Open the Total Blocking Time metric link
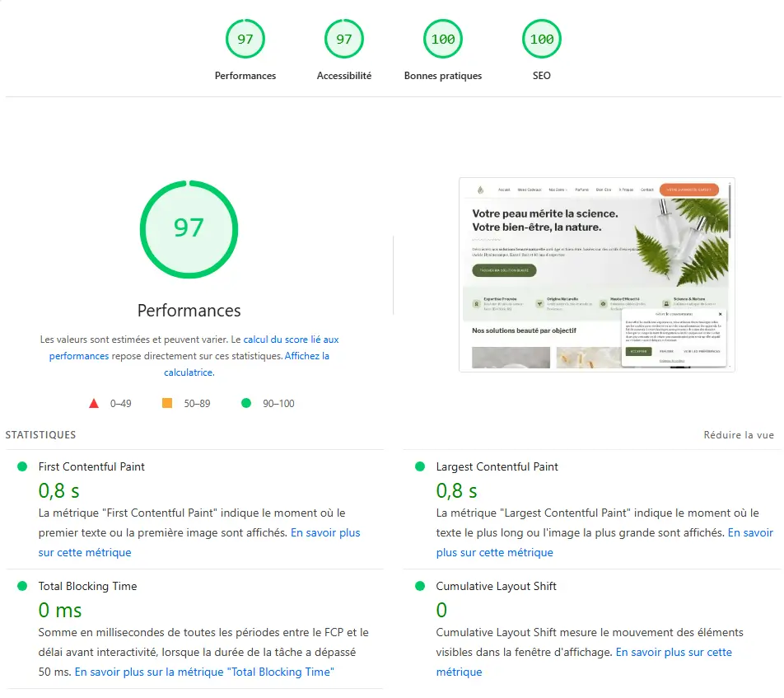Screen dimensions: 784x698 click(x=204, y=672)
